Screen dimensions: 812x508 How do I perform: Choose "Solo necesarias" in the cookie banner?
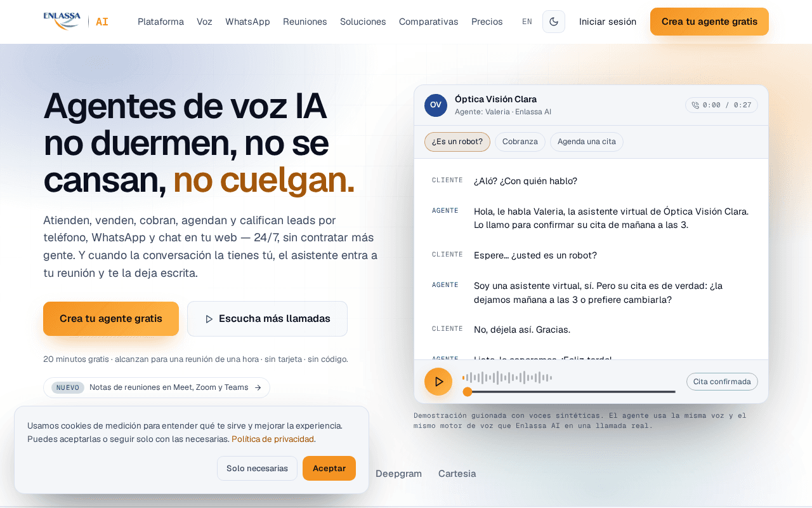pyautogui.click(x=257, y=468)
